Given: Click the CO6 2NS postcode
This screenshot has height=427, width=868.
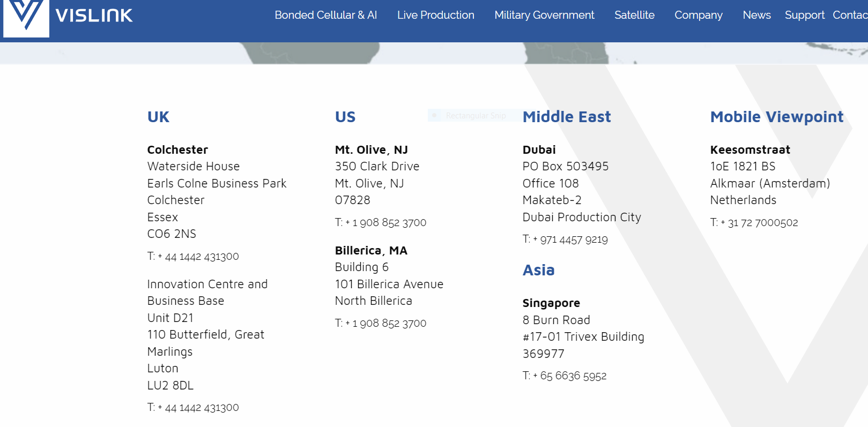Looking at the screenshot, I should click(x=172, y=234).
